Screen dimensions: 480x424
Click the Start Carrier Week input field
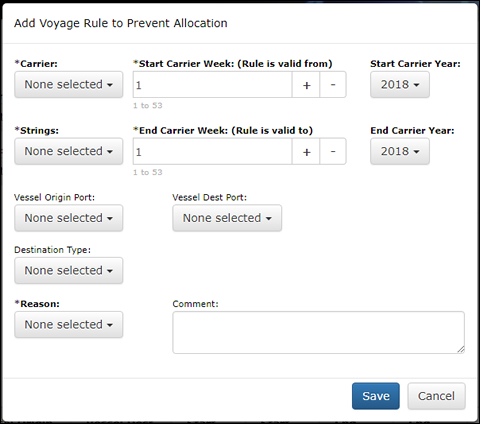213,85
